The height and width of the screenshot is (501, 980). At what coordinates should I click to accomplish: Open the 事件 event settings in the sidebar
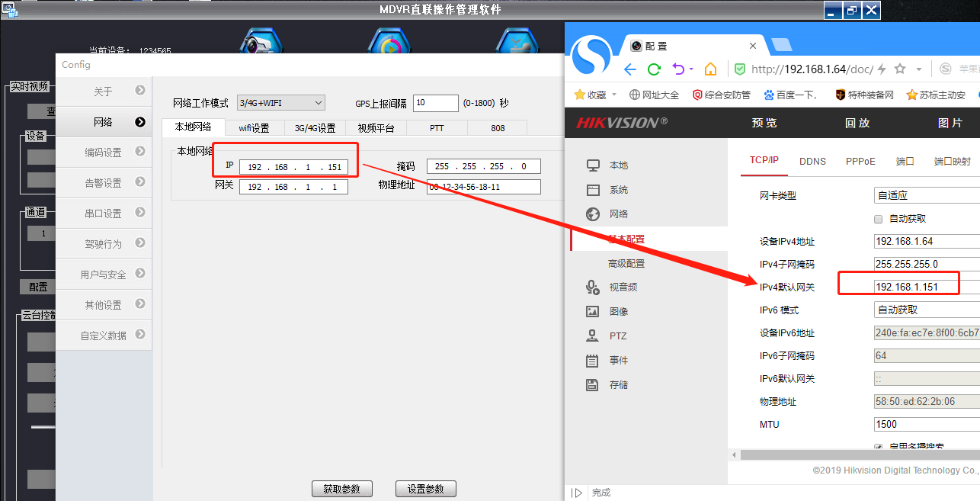click(x=618, y=361)
